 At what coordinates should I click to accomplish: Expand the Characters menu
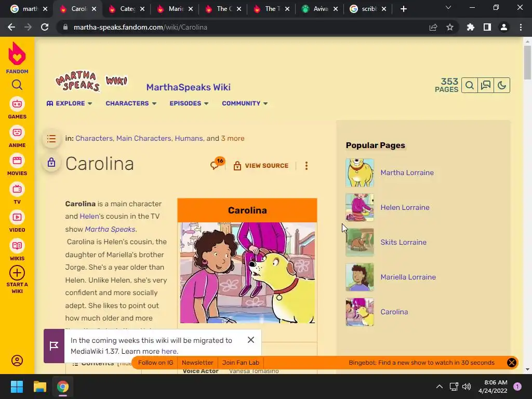131,103
